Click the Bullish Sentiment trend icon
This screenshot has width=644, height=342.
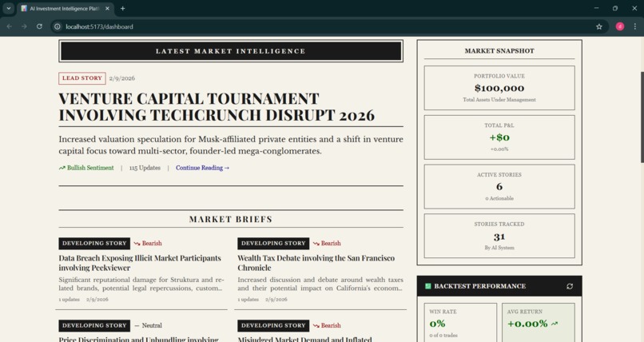click(x=62, y=168)
